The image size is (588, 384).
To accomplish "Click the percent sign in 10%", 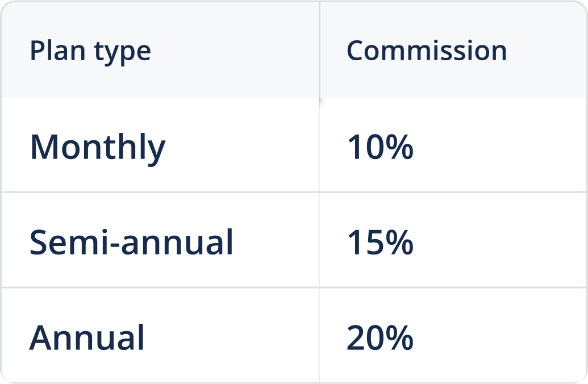I will (x=399, y=147).
